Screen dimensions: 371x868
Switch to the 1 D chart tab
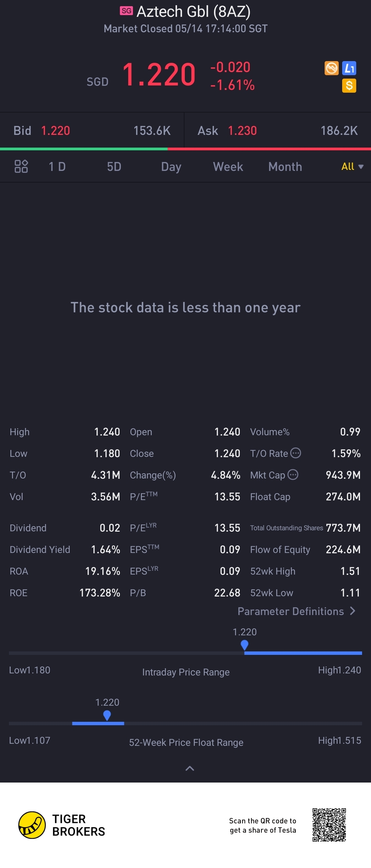pyautogui.click(x=57, y=167)
